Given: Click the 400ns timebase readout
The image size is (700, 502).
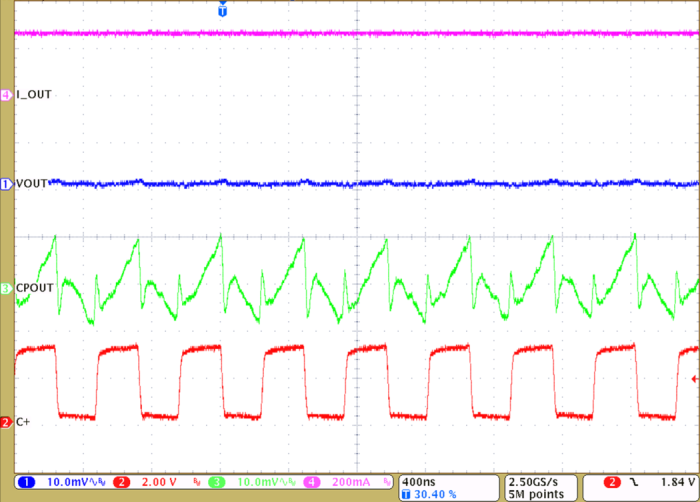Looking at the screenshot, I should click(x=417, y=481).
